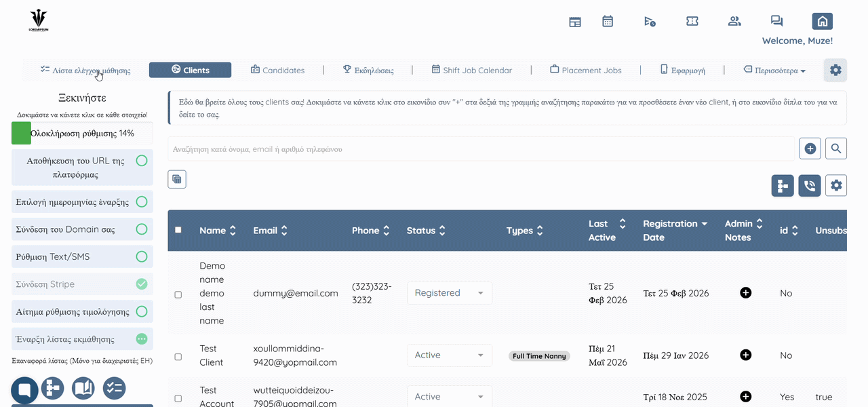The height and width of the screenshot is (407, 868).
Task: Sort table by Phone column
Action: click(371, 231)
